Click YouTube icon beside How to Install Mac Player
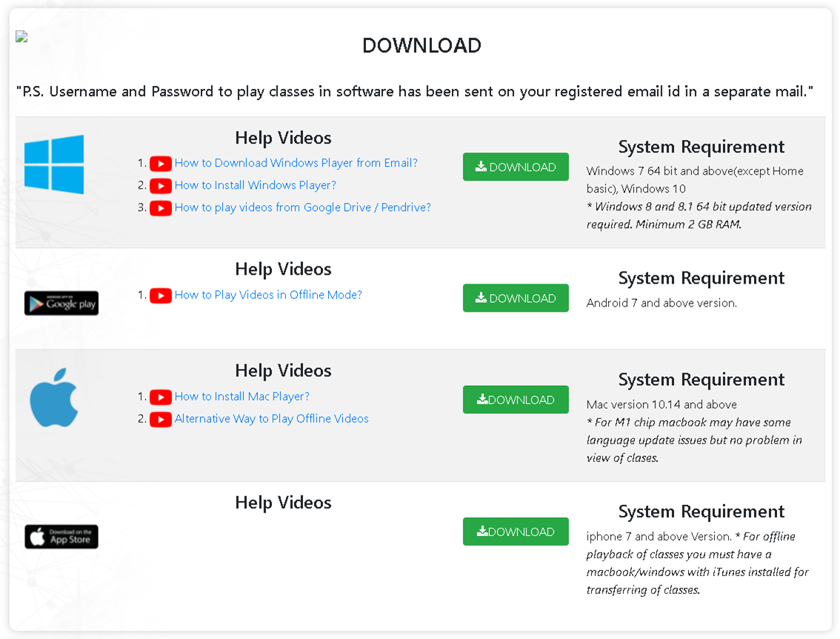The image size is (840, 639). (x=161, y=397)
